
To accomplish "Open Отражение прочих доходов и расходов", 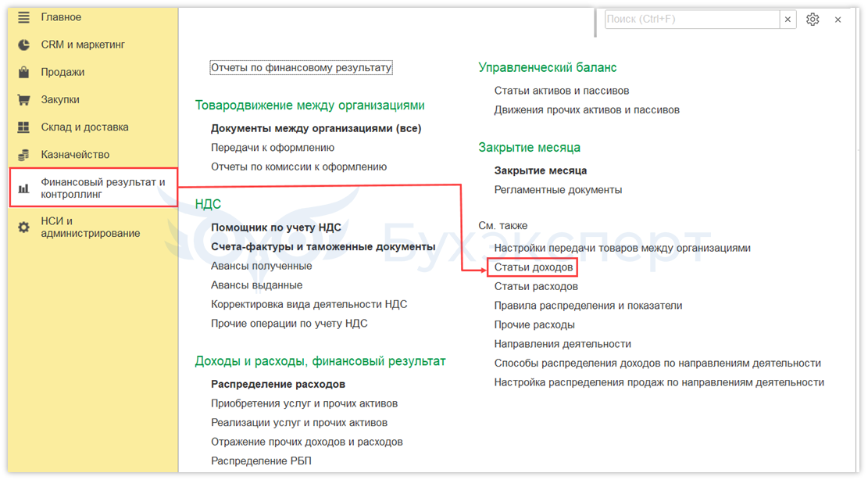I will 307,442.
